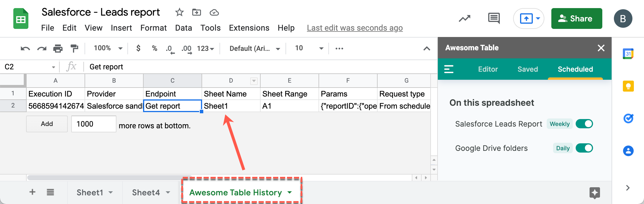Undo the last action
The width and height of the screenshot is (644, 204).
[x=25, y=49]
